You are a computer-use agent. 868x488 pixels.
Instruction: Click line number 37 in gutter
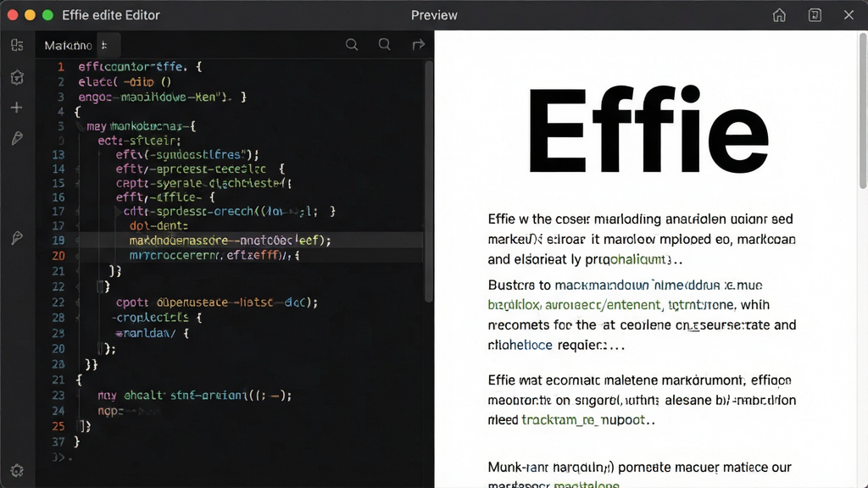[58, 441]
